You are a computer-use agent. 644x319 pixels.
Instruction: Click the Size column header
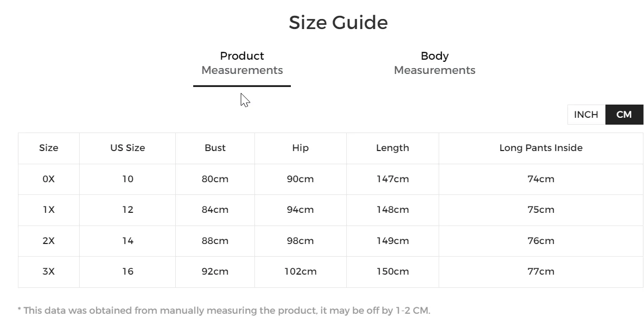pyautogui.click(x=49, y=148)
